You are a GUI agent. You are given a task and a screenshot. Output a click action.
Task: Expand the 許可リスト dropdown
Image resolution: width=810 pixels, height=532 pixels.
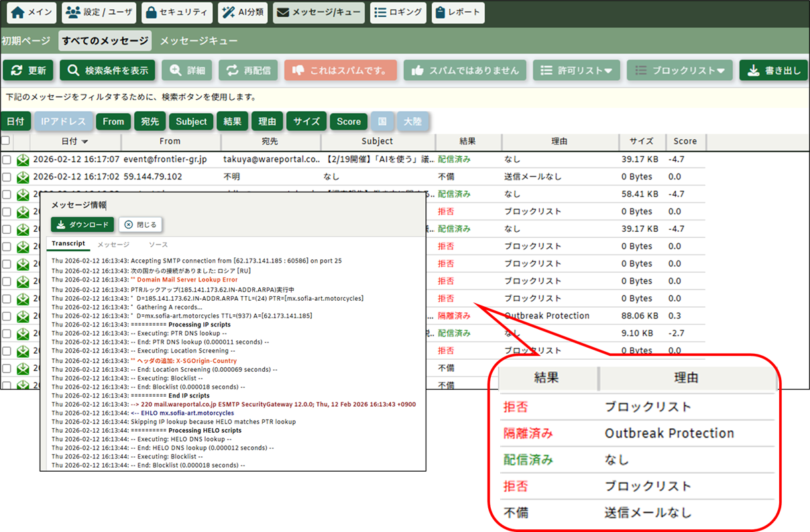point(576,70)
